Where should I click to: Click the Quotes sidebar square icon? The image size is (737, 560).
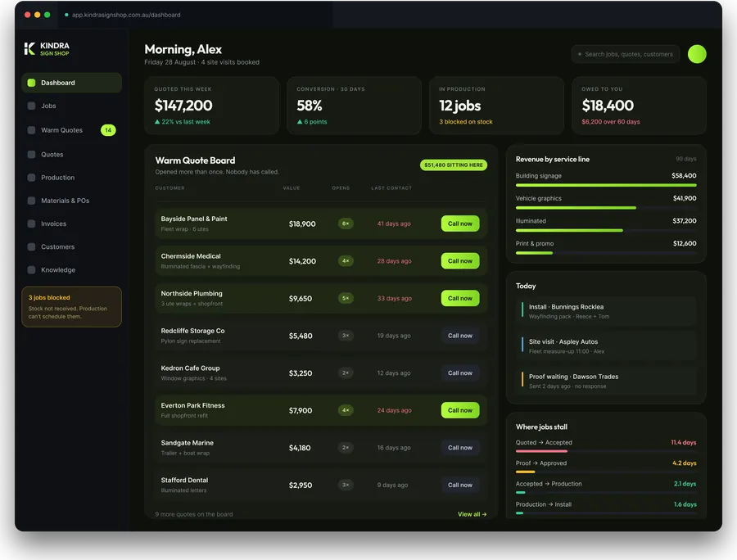click(x=31, y=154)
